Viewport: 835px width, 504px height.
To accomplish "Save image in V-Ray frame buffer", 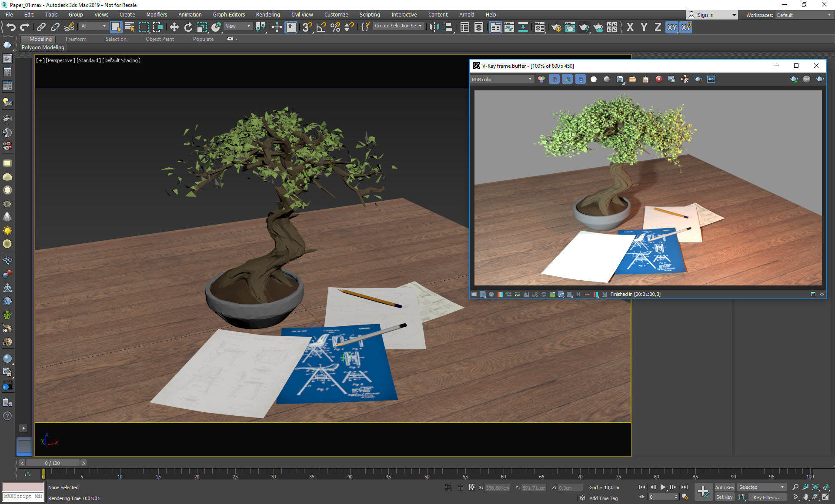I will pos(620,79).
